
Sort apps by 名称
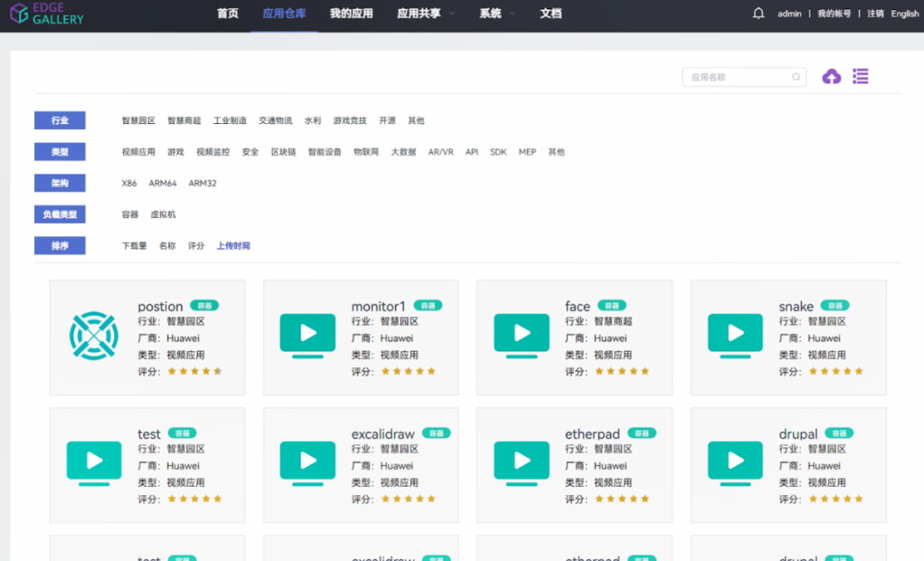[168, 245]
